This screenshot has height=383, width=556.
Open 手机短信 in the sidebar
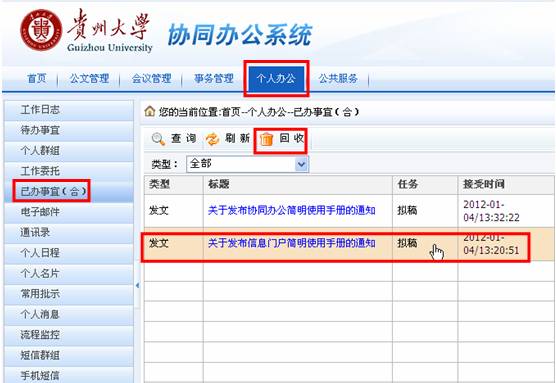tap(69, 375)
